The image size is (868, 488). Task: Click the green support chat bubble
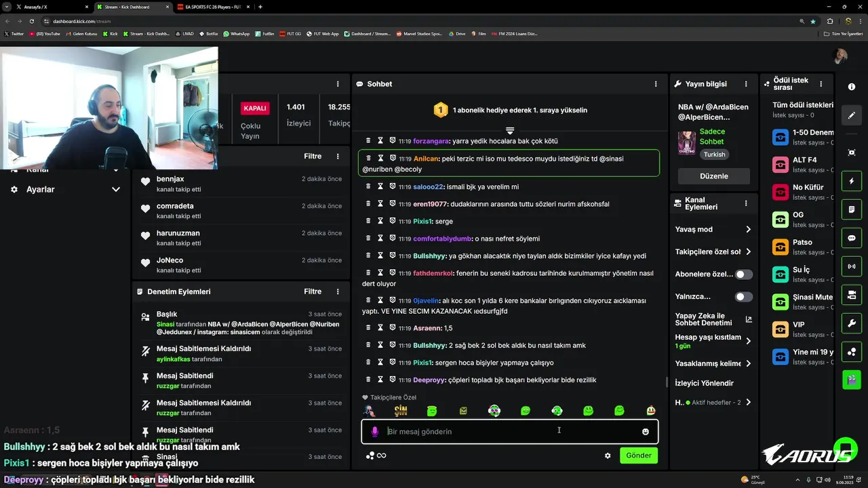pyautogui.click(x=846, y=450)
